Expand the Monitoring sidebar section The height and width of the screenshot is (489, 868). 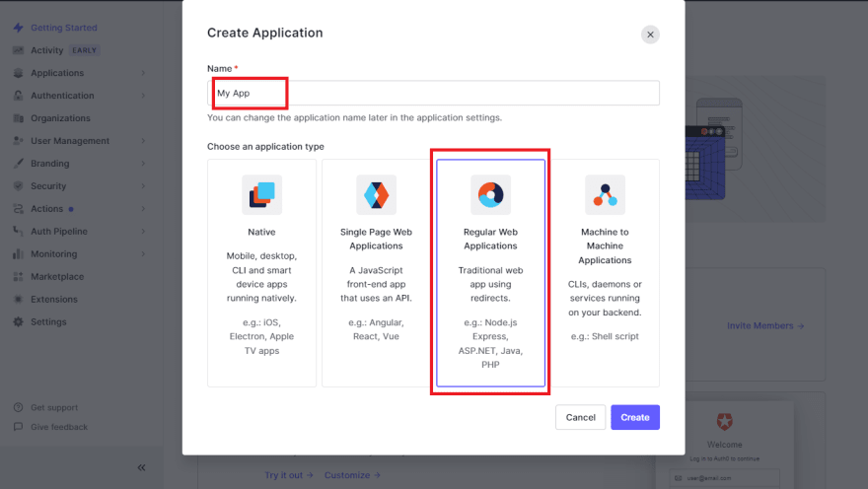point(143,254)
